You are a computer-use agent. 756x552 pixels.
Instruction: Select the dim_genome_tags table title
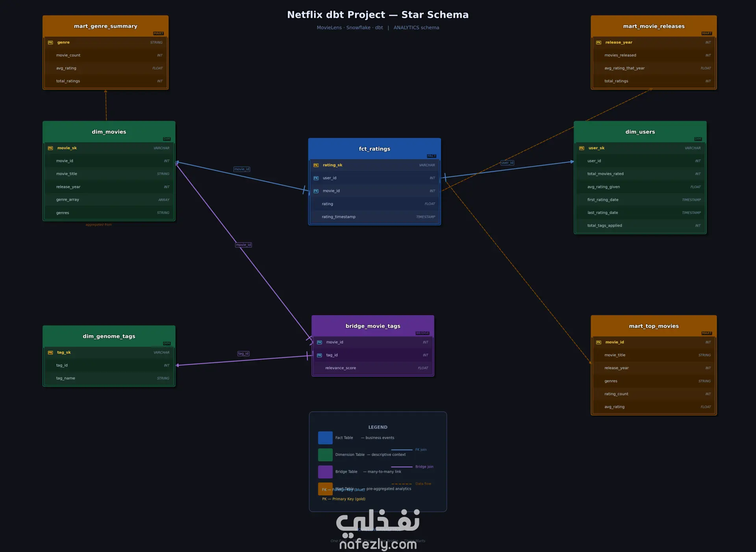[x=109, y=336]
